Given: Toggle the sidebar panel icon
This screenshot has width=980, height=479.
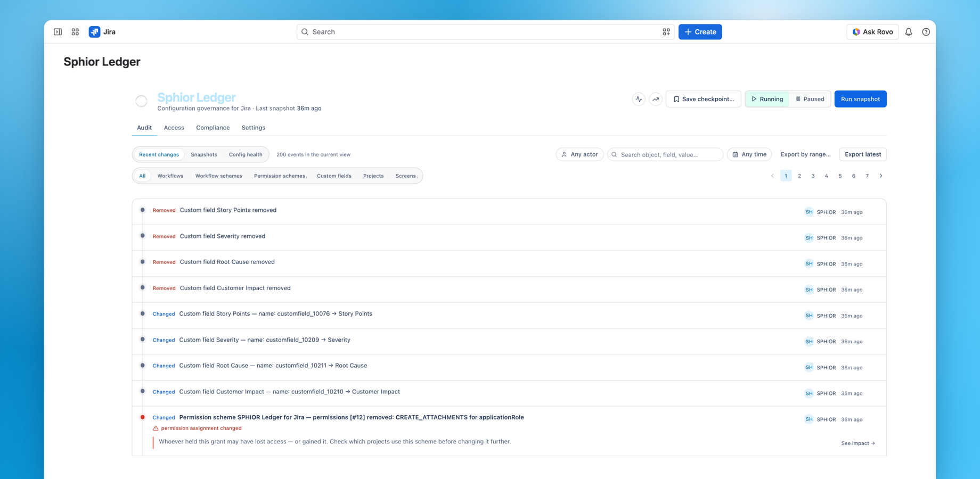Looking at the screenshot, I should pyautogui.click(x=58, y=32).
